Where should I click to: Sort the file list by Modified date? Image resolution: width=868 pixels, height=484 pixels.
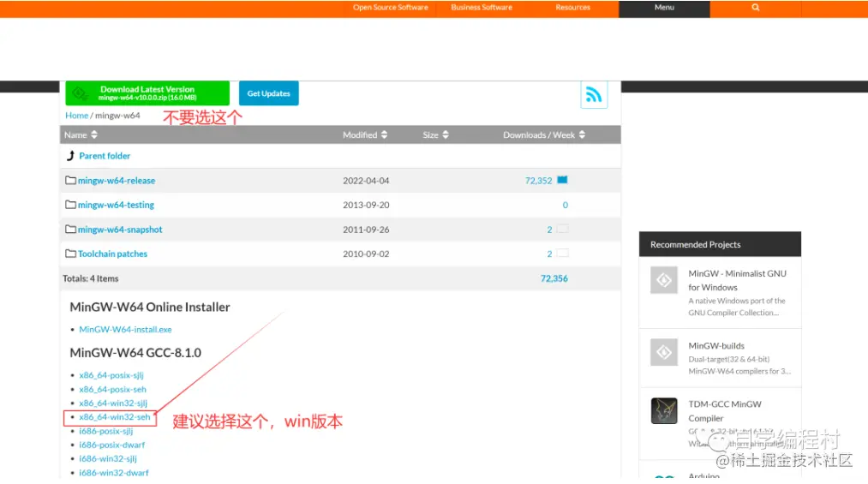click(365, 134)
